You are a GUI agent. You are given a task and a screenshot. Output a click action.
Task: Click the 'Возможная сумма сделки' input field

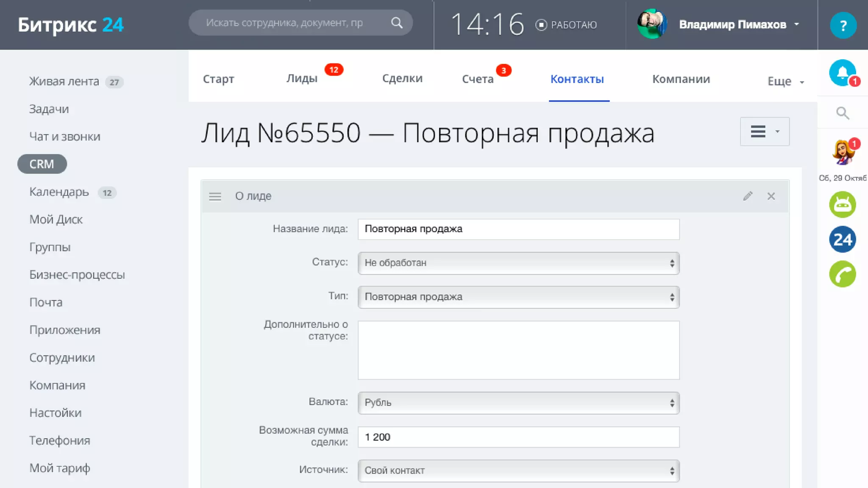(x=518, y=437)
